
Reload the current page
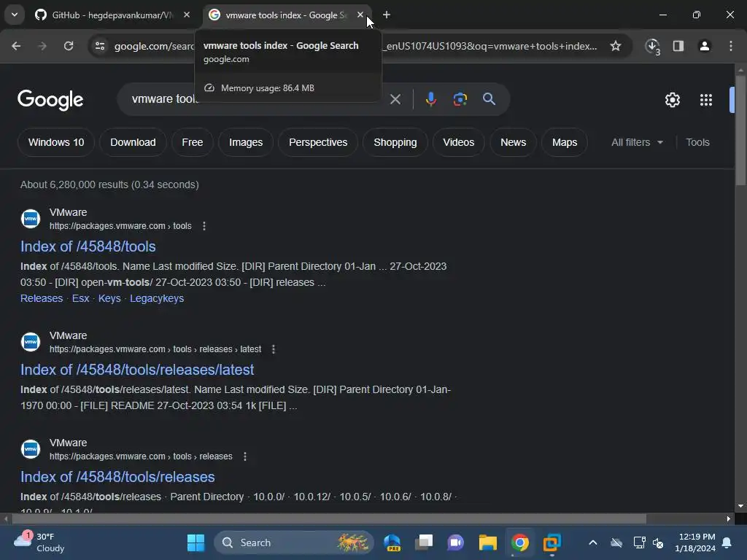69,46
